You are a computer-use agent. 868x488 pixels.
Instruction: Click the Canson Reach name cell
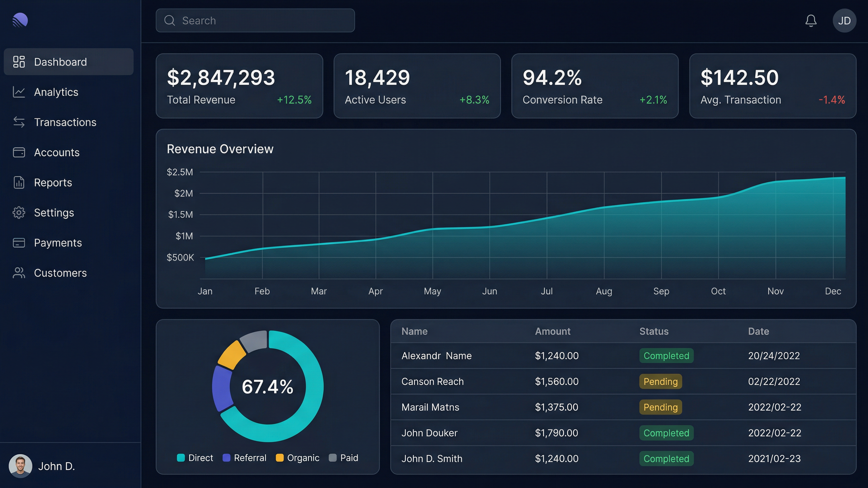coord(432,382)
